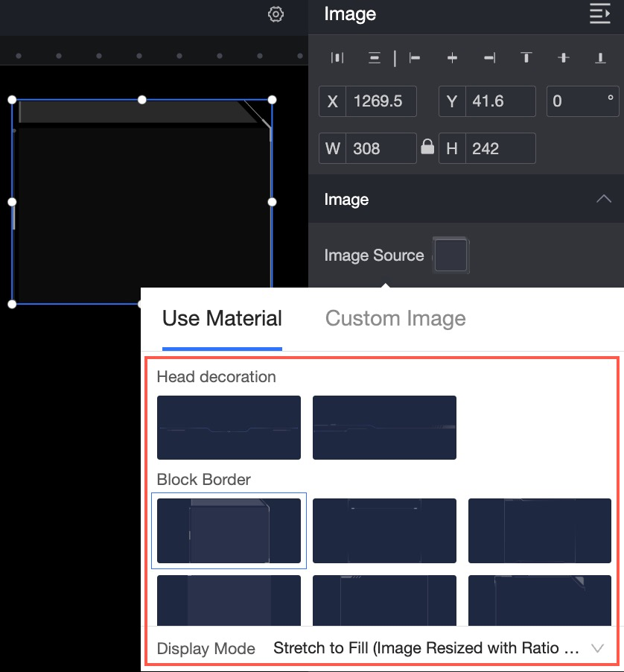
Task: Align selection to the bottom edge
Action: pyautogui.click(x=600, y=57)
